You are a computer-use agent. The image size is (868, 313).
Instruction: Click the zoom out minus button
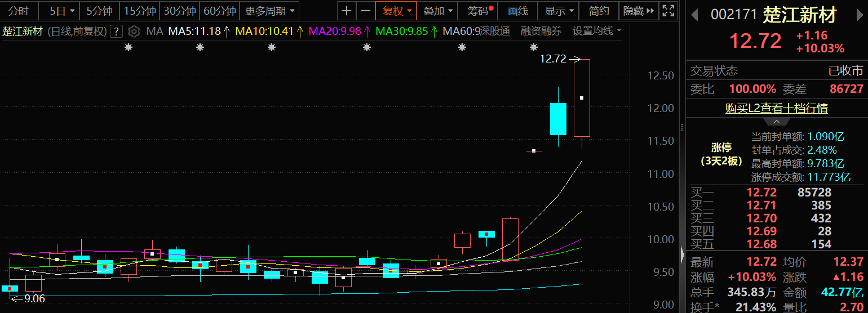point(366,11)
